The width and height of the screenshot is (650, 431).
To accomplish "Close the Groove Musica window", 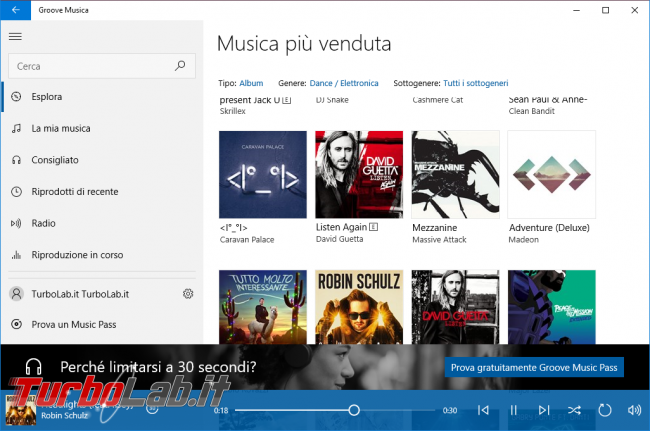I will click(x=635, y=10).
